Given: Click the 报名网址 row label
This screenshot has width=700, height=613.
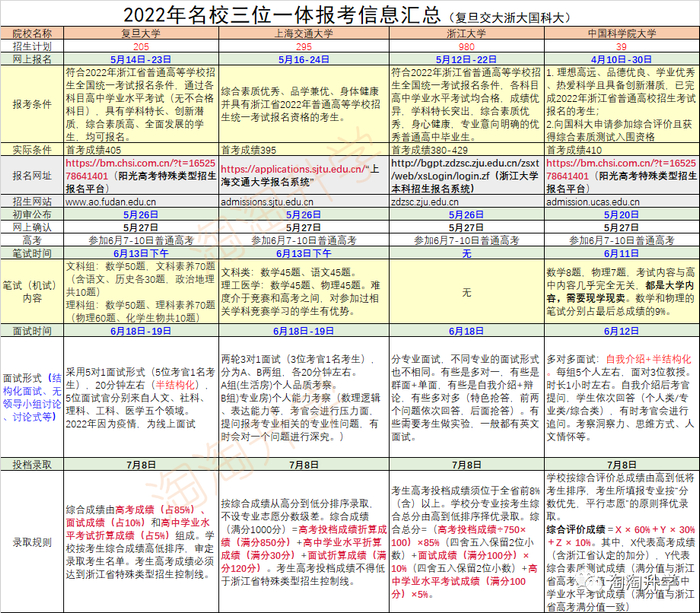Looking at the screenshot, I should click(32, 175).
